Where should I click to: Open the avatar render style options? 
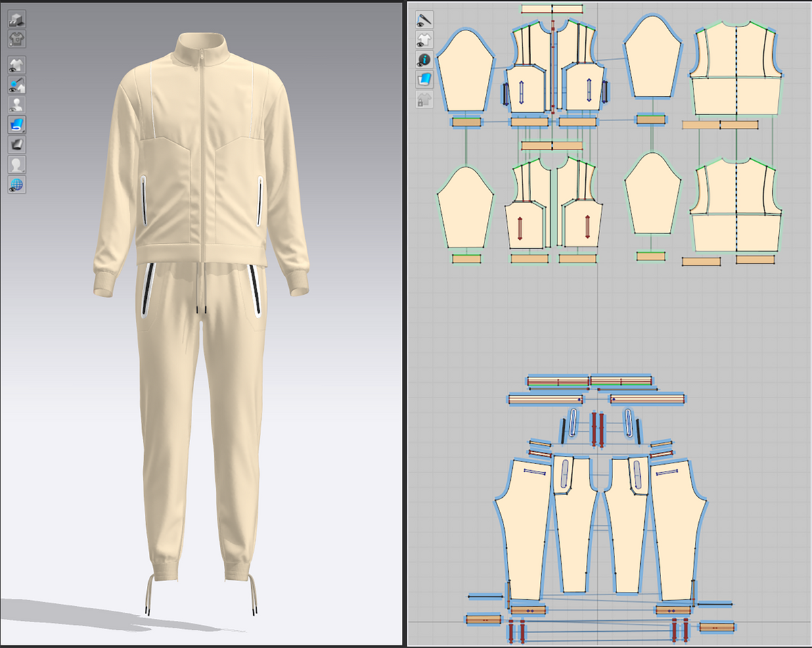point(17,164)
